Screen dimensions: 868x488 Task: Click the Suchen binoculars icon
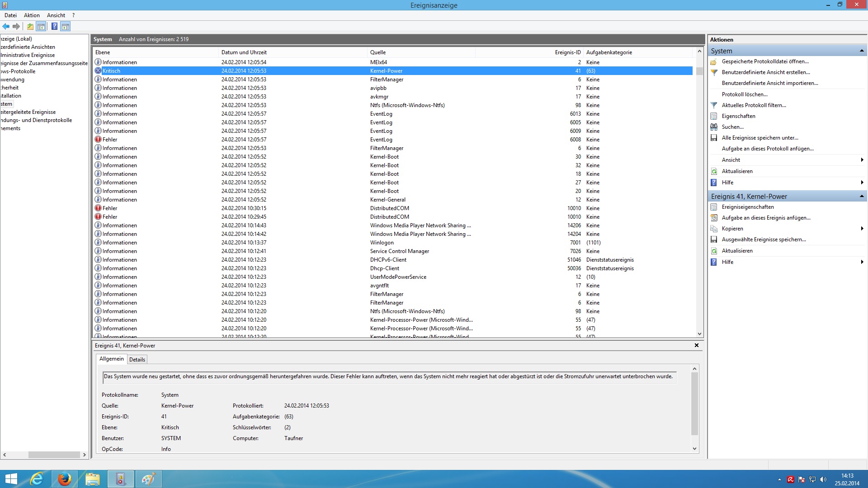714,127
